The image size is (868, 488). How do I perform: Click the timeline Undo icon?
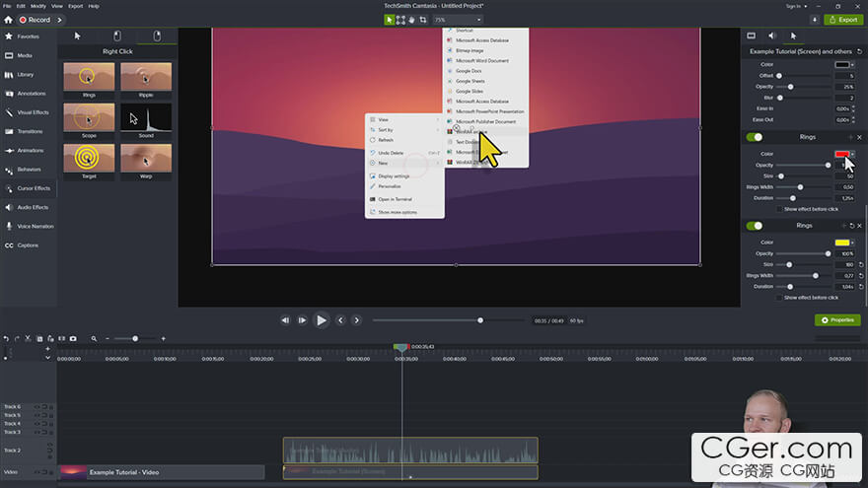tap(6, 338)
